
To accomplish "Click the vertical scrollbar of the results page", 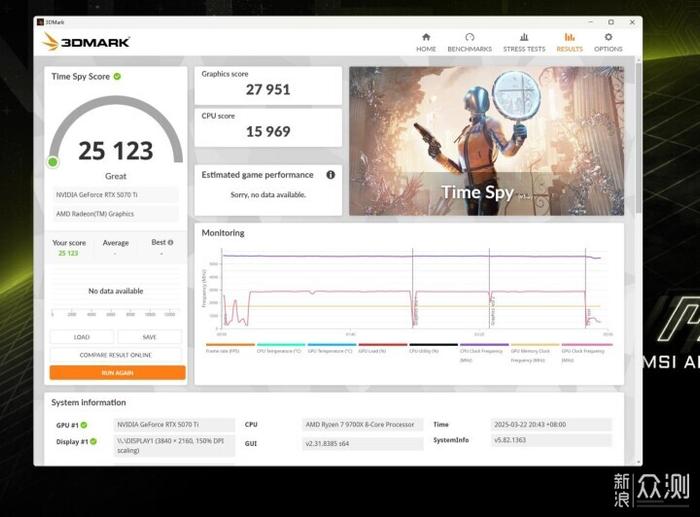I will click(639, 138).
